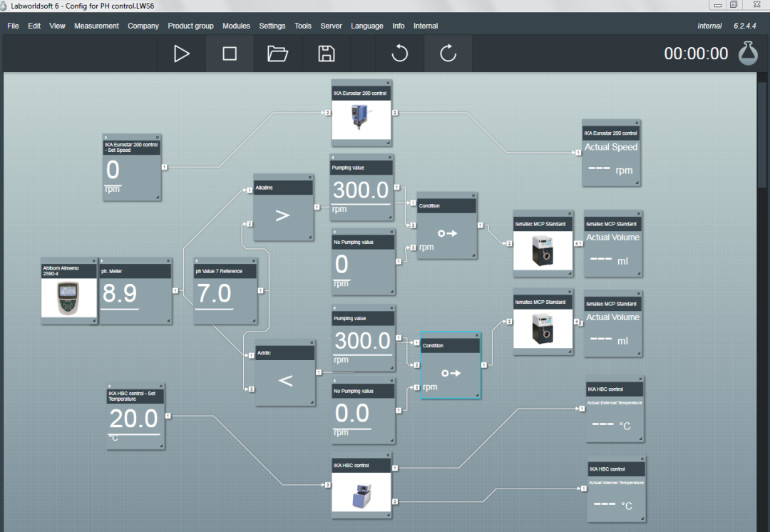The width and height of the screenshot is (770, 532).
Task: Close the Acidic comparison module
Action: click(x=312, y=342)
